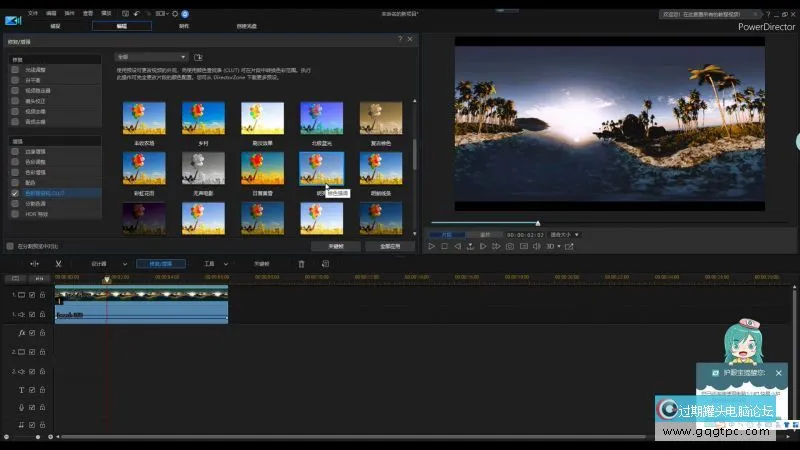The width and height of the screenshot is (800, 450).
Task: Click the stop button under preview
Action: pyautogui.click(x=445, y=246)
